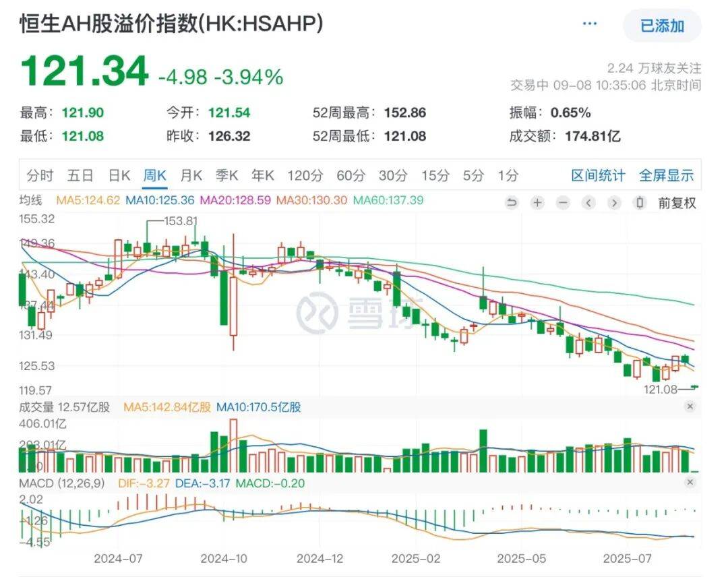The image size is (728, 577).
Task: Switch to the 日K daily chart tab
Action: (x=119, y=175)
